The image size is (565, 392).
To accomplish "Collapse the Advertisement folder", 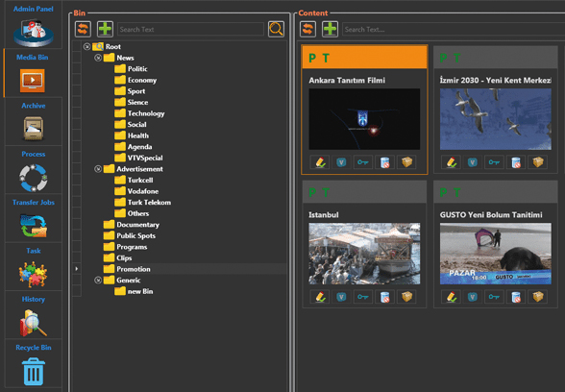I will pyautogui.click(x=98, y=169).
